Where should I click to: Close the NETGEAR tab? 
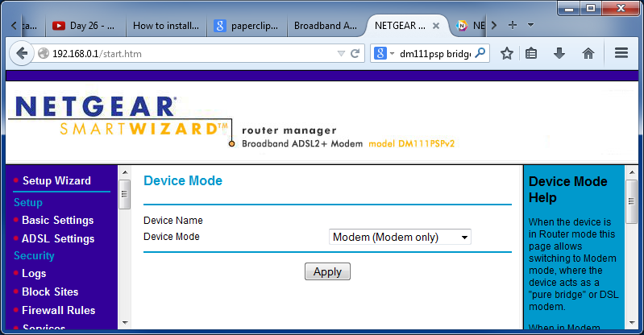436,26
